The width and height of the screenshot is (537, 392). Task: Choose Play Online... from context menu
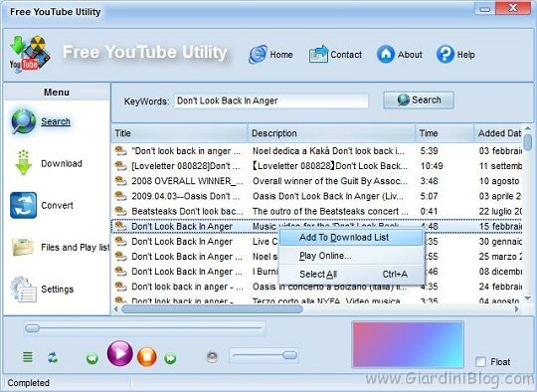[x=352, y=256]
